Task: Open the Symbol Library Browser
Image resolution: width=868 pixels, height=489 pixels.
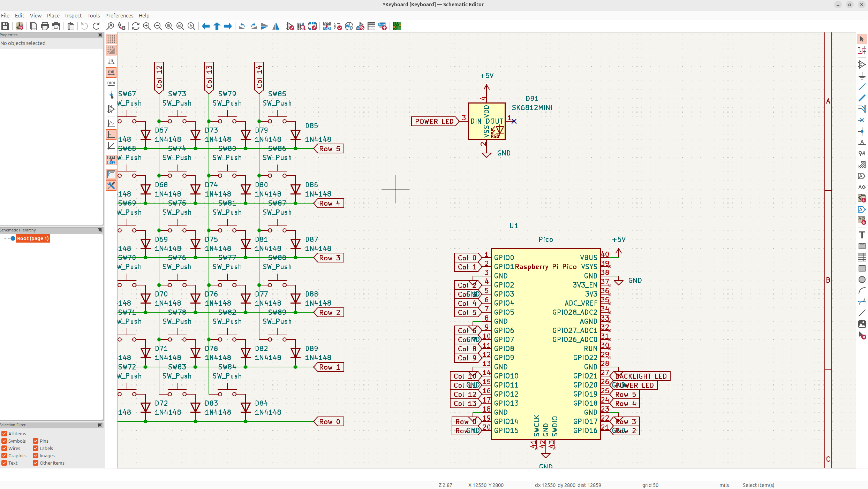Action: tap(301, 26)
